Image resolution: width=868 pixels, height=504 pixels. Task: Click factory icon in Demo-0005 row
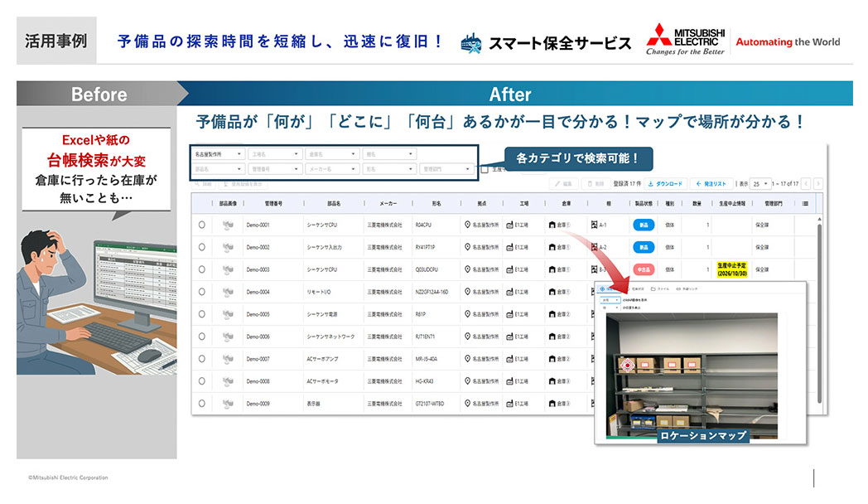[x=510, y=314]
